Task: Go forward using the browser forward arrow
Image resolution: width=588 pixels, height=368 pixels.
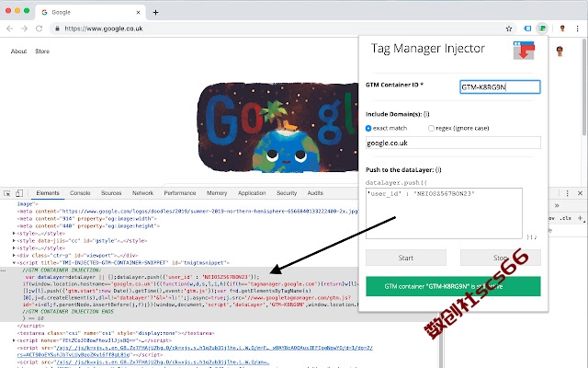Action: [25, 29]
